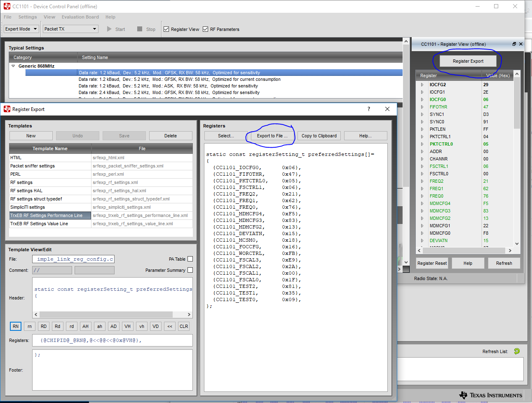Open the Expert Mode dropdown
The width and height of the screenshot is (532, 403).
click(21, 29)
